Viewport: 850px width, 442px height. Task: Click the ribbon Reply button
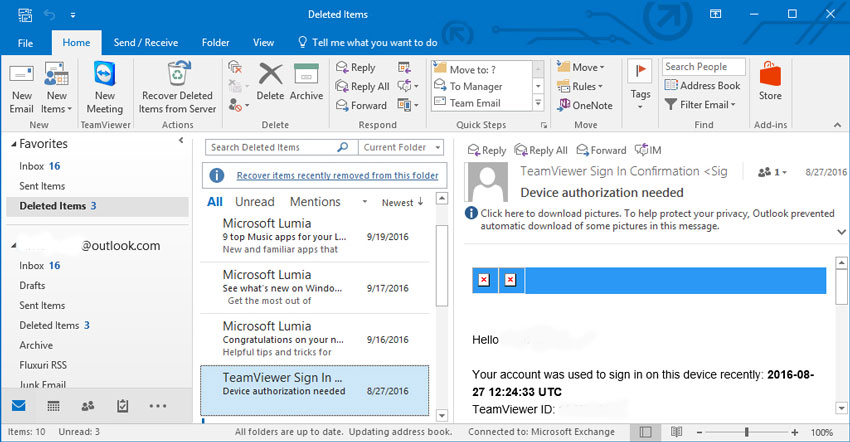pos(356,67)
